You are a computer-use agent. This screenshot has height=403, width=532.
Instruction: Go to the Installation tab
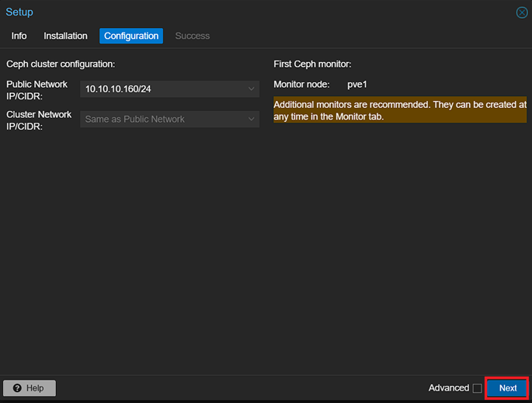65,36
